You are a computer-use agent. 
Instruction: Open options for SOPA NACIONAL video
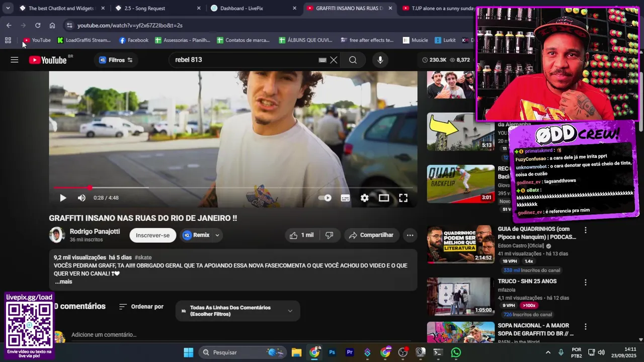coord(585,327)
